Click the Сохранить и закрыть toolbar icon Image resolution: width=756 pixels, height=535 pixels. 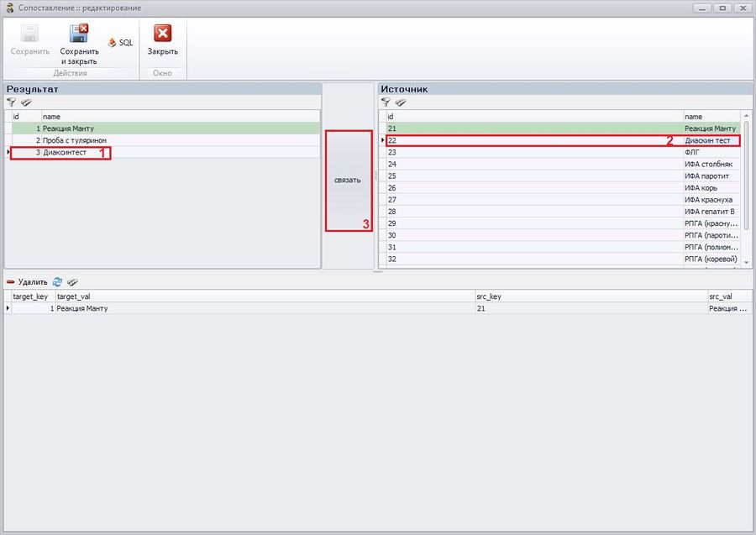[x=79, y=35]
